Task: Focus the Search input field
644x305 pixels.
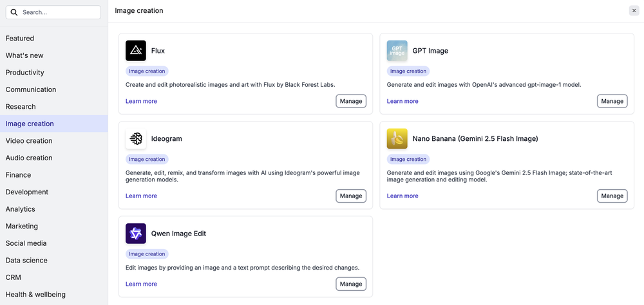Action: [x=53, y=12]
